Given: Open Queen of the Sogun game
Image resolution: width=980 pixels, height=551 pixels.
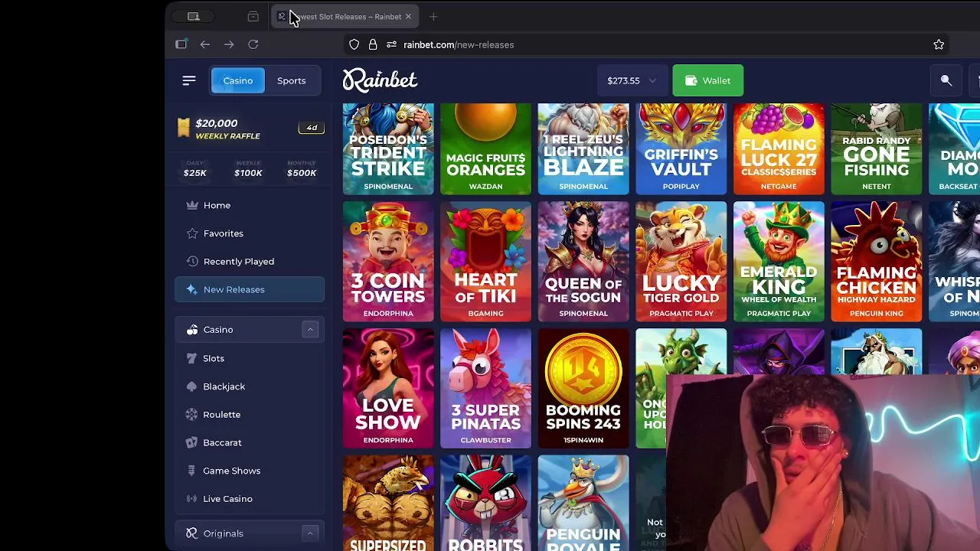Looking at the screenshot, I should (583, 262).
